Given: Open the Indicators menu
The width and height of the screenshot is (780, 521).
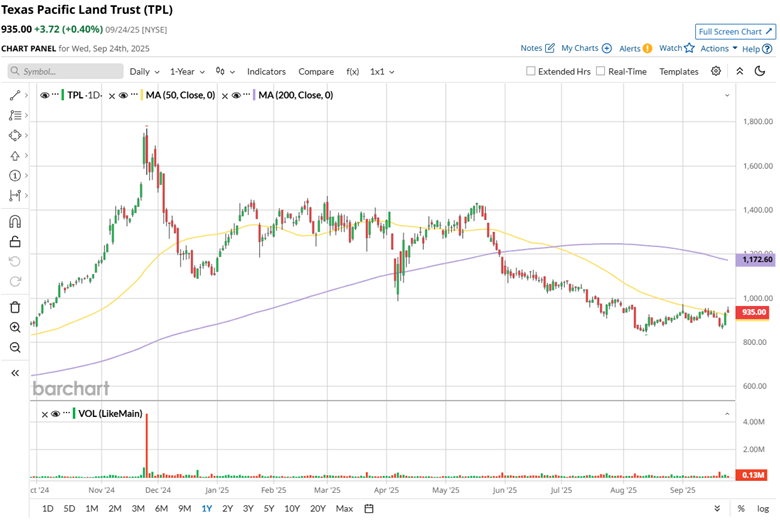Looking at the screenshot, I should (x=266, y=72).
